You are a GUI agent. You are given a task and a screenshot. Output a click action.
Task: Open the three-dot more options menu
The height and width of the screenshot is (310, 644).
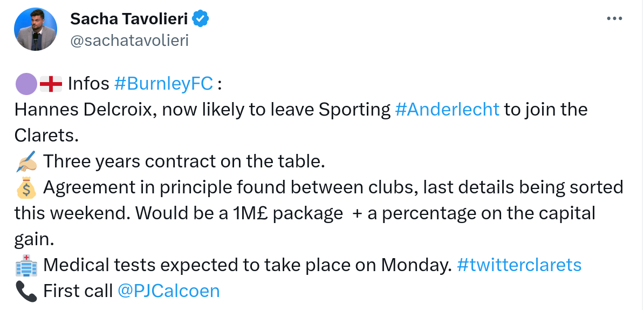point(614,19)
